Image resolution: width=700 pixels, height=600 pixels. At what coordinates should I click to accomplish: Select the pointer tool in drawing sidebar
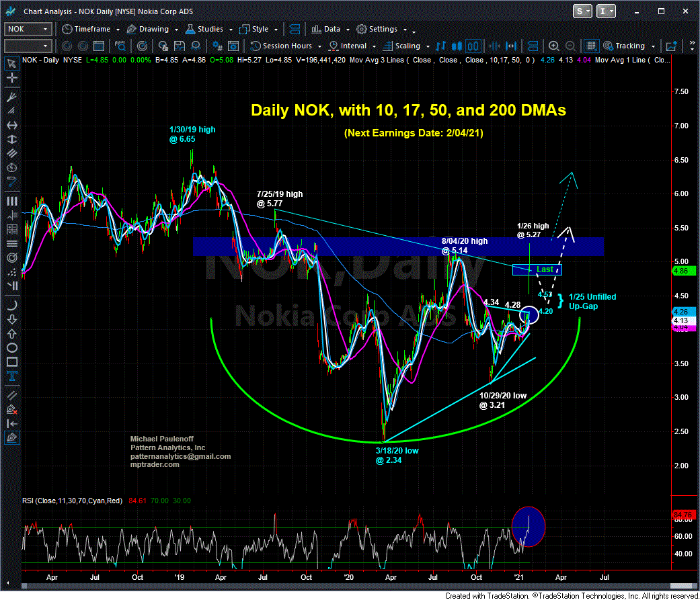[x=11, y=63]
